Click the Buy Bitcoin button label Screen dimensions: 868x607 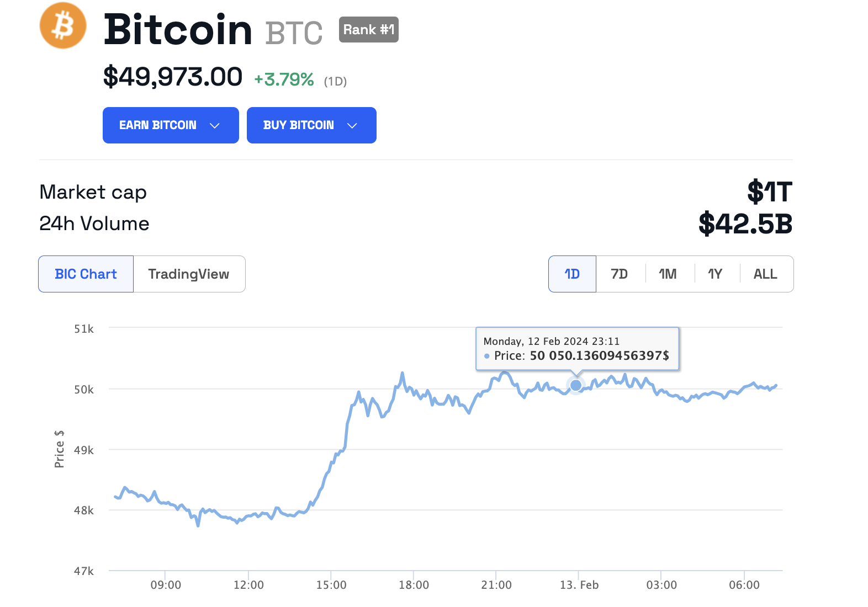click(x=299, y=125)
